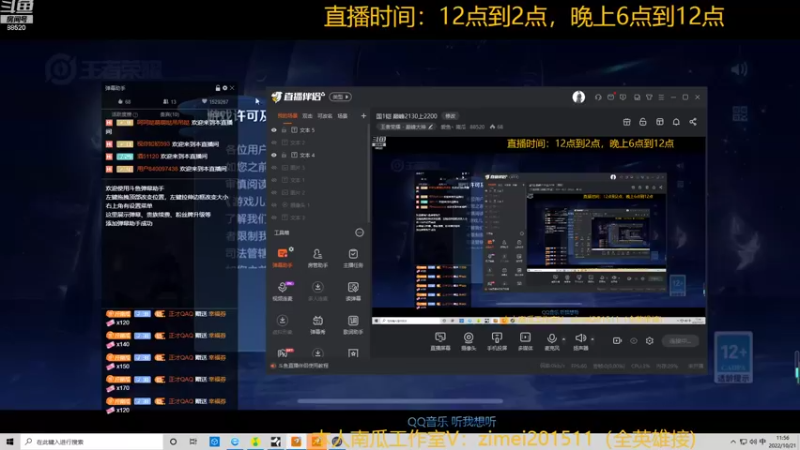Expand speaker options arrow
The image size is (800, 450).
[x=592, y=339]
